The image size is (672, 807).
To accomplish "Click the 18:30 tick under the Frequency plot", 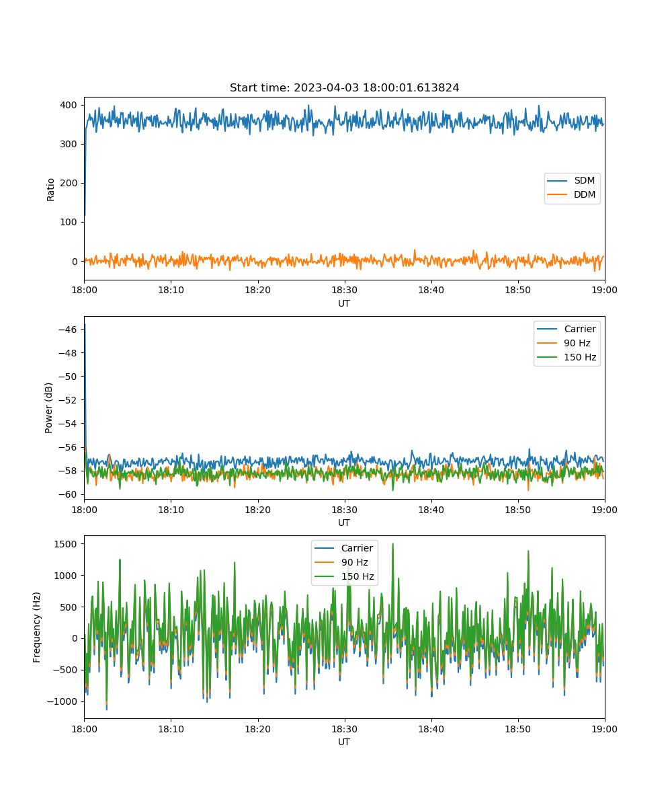I will [x=344, y=728].
